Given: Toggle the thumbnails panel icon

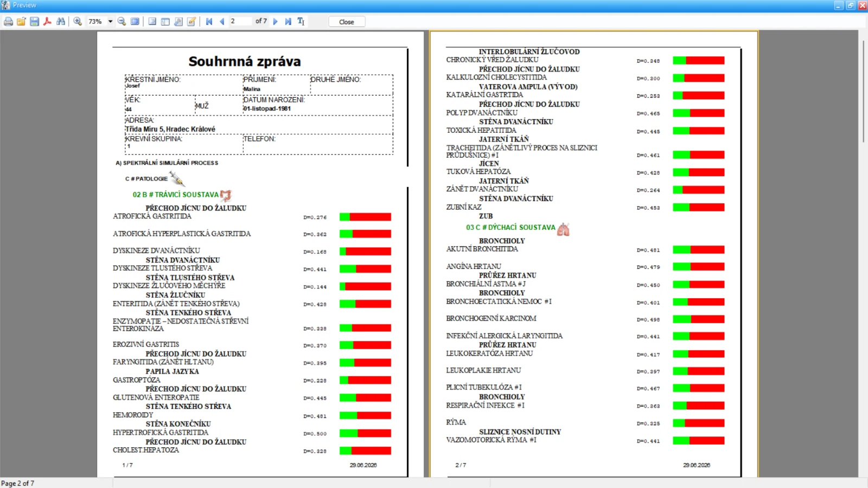Looking at the screenshot, I should pos(165,22).
